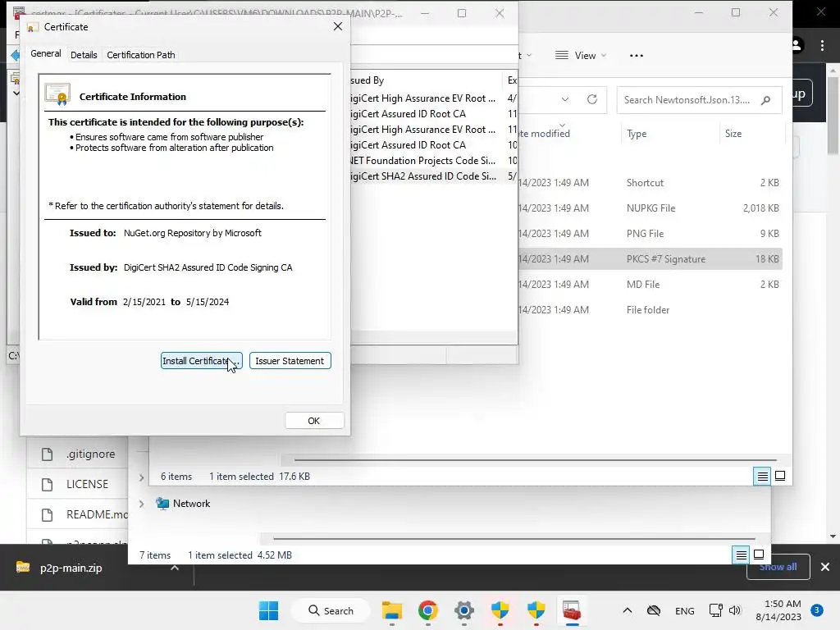Show hidden system tray icons
The width and height of the screenshot is (840, 630).
(628, 610)
